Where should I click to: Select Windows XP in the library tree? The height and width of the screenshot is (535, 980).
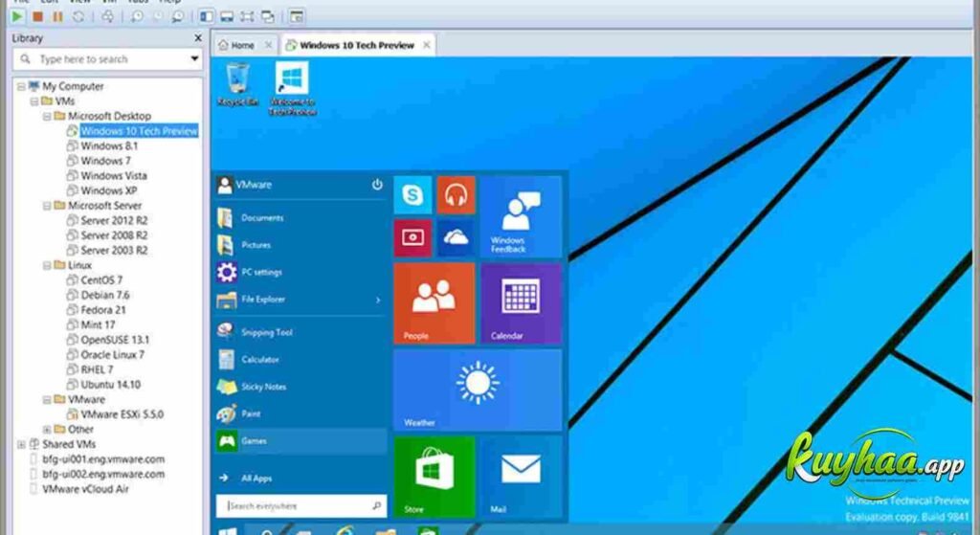coord(108,190)
